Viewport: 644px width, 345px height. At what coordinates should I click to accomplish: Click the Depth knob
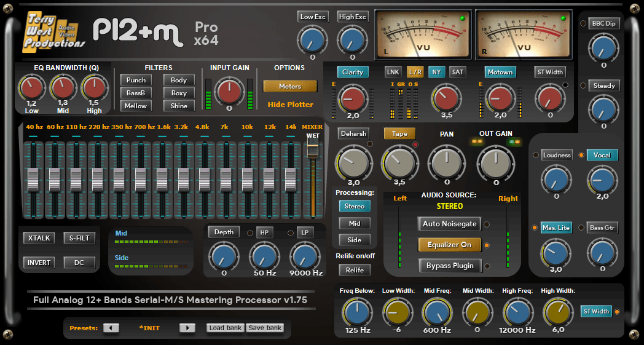224,256
